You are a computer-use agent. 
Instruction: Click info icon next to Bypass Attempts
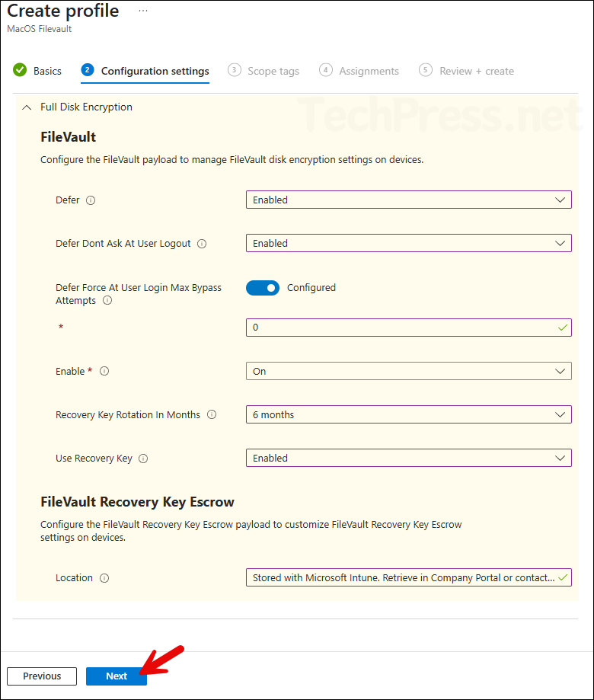[107, 300]
